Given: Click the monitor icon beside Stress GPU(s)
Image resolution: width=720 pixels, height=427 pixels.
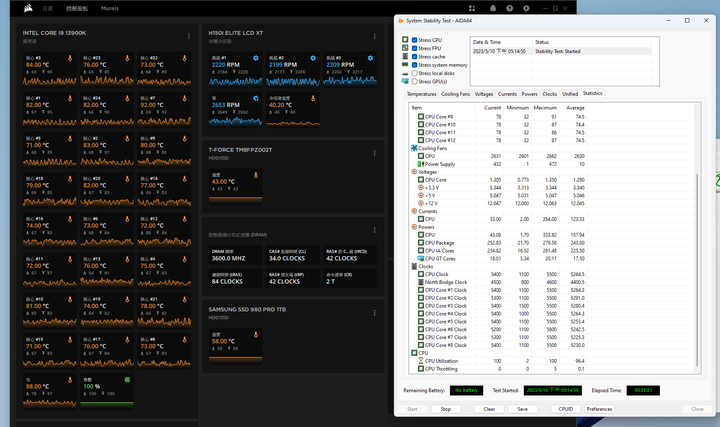Looking at the screenshot, I should click(405, 81).
